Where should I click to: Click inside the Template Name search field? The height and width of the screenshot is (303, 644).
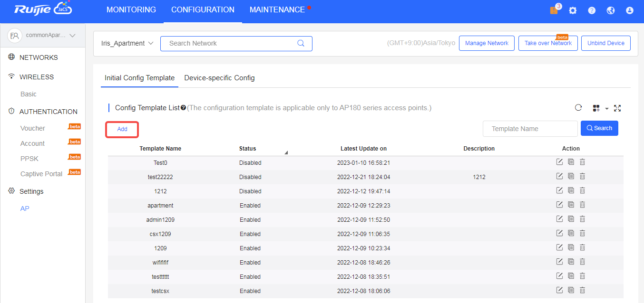click(530, 128)
